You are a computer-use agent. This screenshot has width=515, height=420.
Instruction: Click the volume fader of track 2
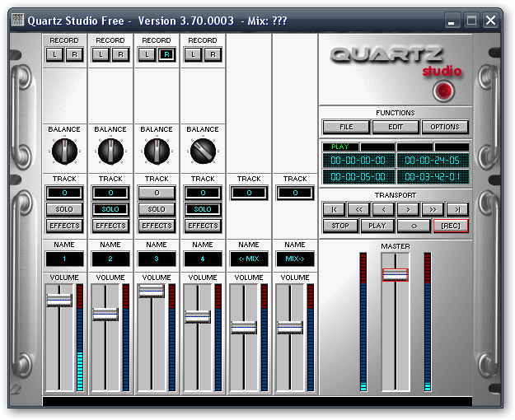105,315
